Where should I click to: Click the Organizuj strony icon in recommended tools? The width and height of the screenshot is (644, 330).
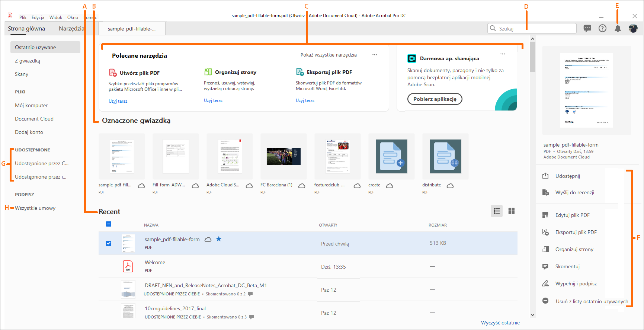pos(208,72)
